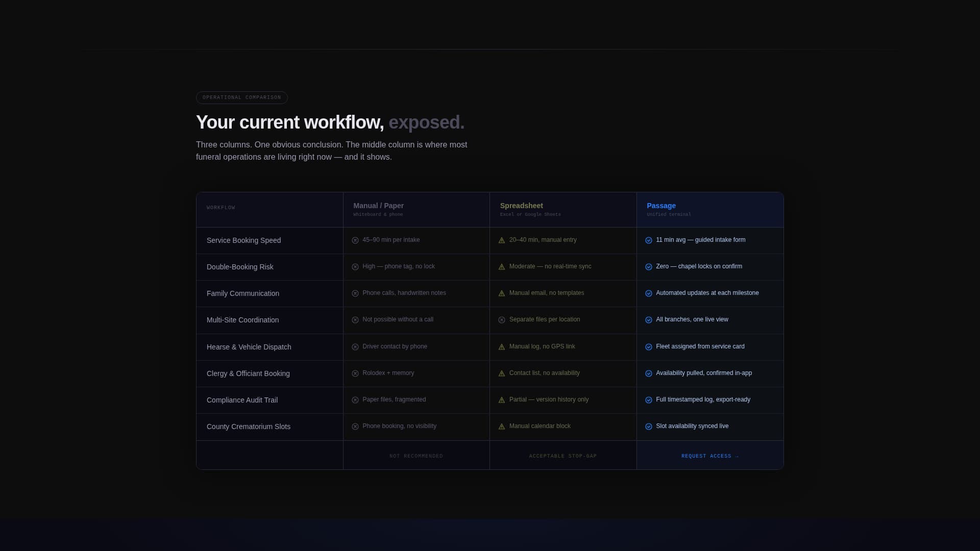Click the X icon next to 'Not possible without a call'
This screenshot has width=980, height=551.
(x=355, y=320)
